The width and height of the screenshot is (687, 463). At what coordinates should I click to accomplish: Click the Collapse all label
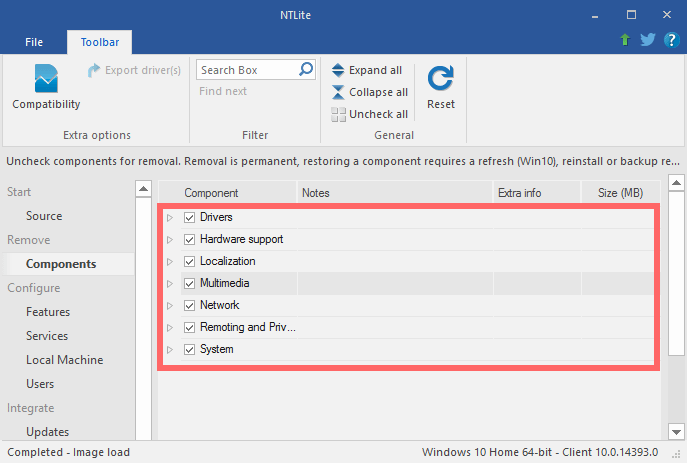379,92
